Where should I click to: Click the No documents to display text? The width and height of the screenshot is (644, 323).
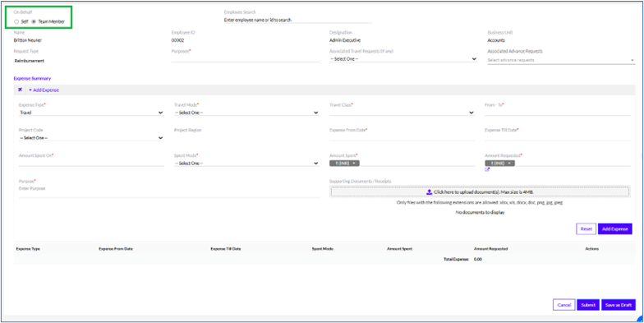click(480, 212)
